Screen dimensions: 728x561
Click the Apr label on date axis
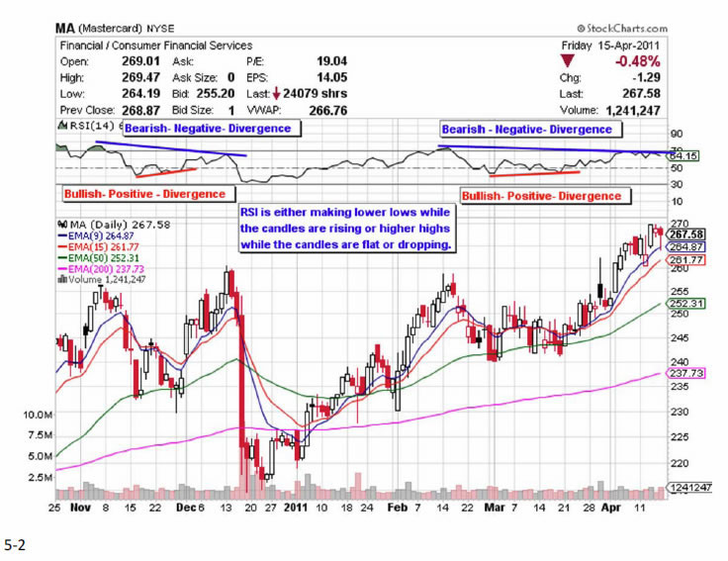[x=611, y=508]
